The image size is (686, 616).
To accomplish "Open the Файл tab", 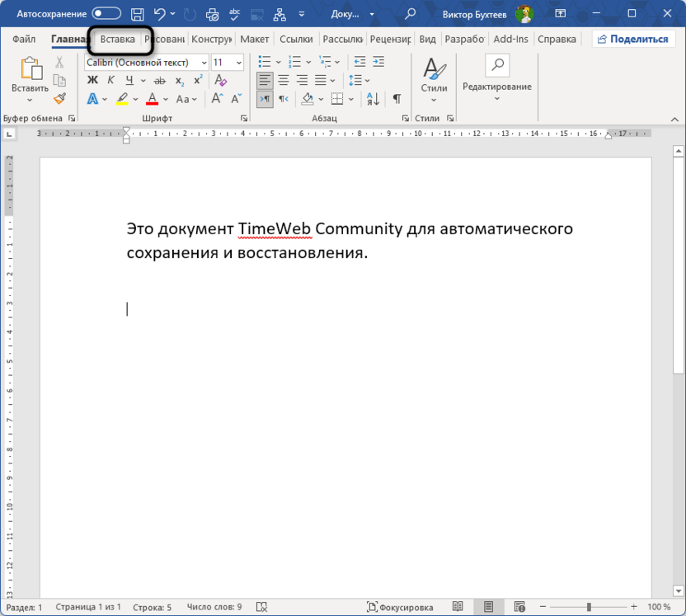I will click(24, 39).
